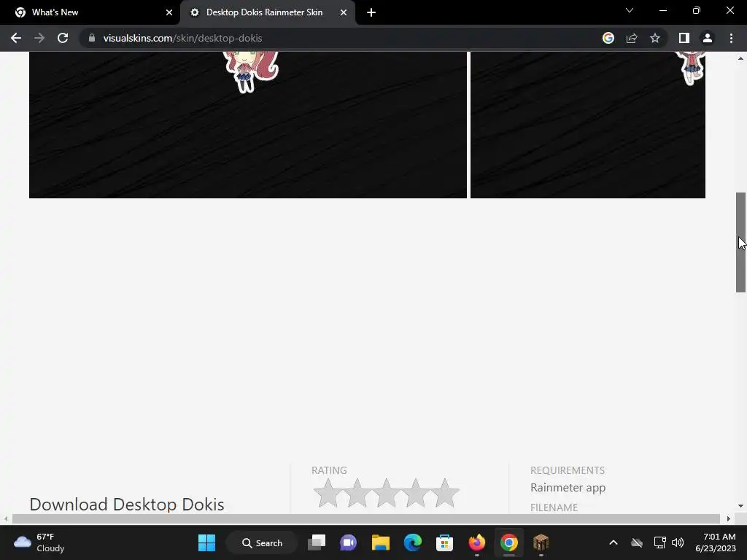Rate the skin three stars

click(x=387, y=494)
